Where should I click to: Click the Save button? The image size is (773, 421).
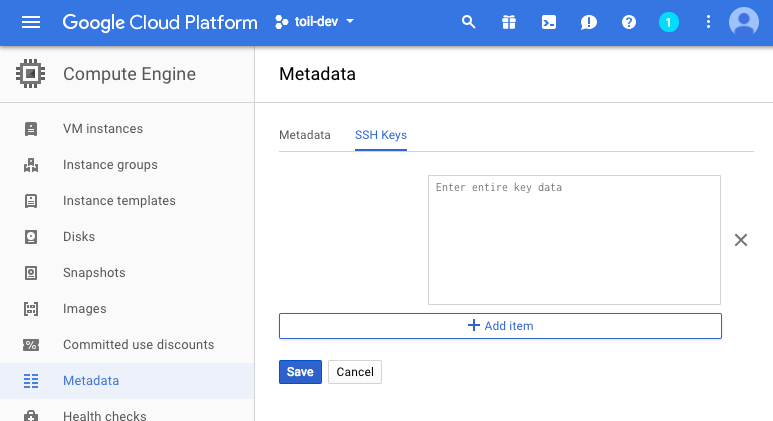[300, 372]
